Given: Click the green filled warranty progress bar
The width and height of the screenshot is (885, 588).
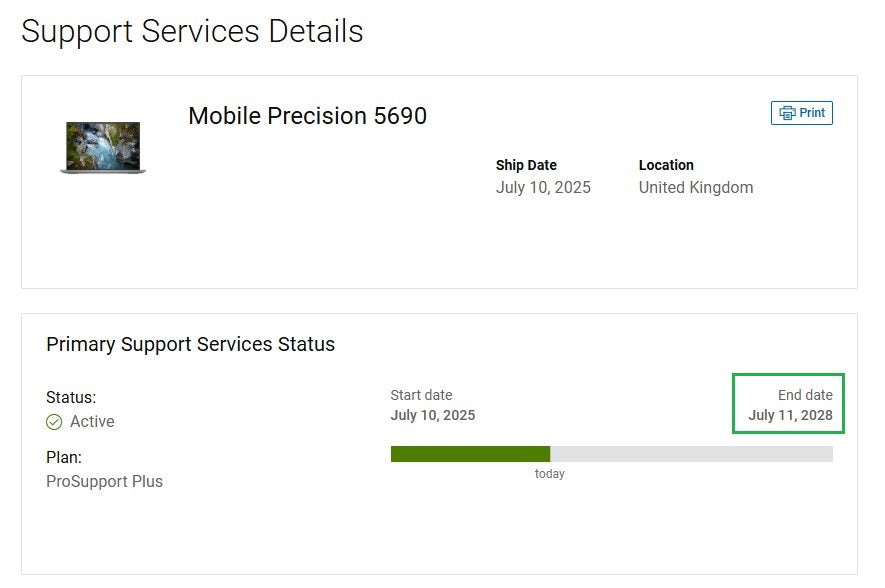Looking at the screenshot, I should (x=470, y=454).
